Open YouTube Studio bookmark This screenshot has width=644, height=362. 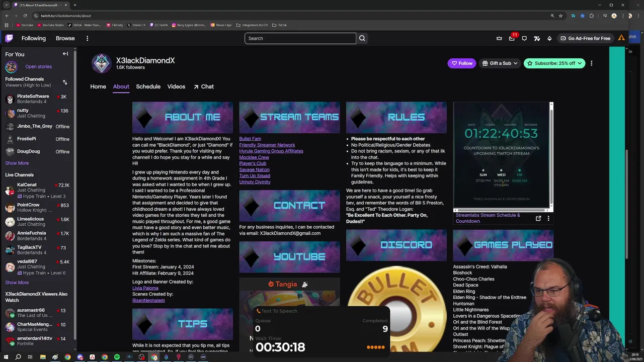click(50, 25)
